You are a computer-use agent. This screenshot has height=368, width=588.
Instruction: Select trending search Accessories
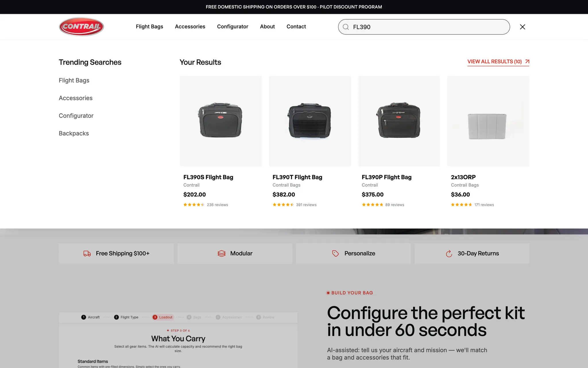(76, 98)
